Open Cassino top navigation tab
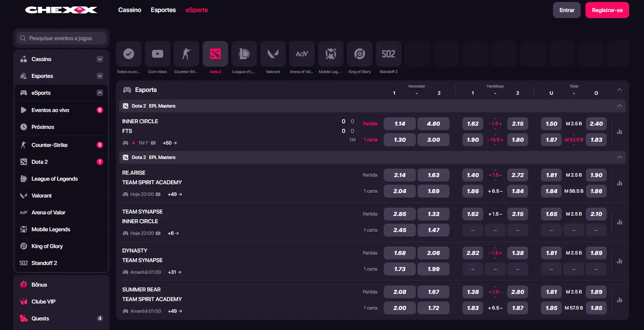This screenshot has height=330, width=644. [130, 10]
